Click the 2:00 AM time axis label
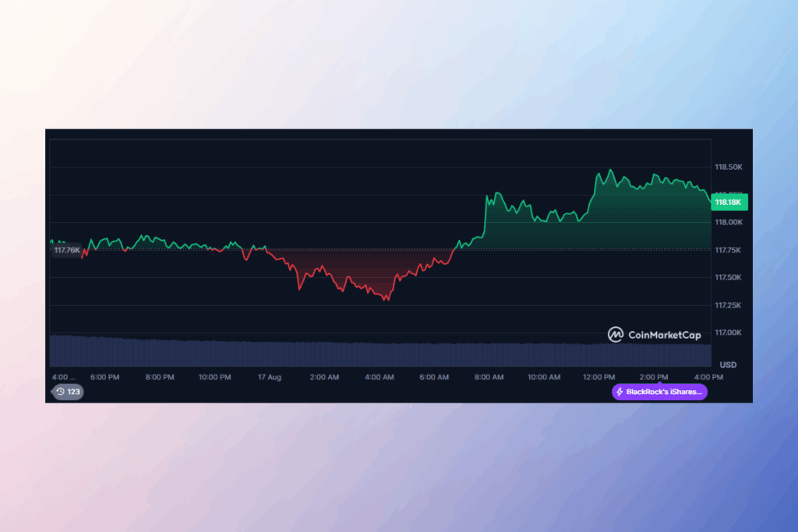Image resolution: width=798 pixels, height=532 pixels. [324, 377]
